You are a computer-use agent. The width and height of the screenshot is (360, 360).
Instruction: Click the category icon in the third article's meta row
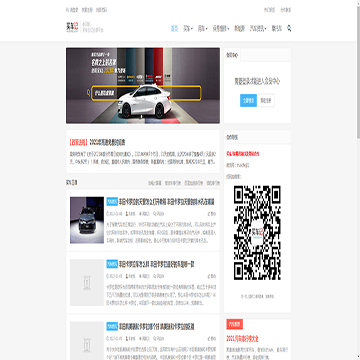point(140,339)
